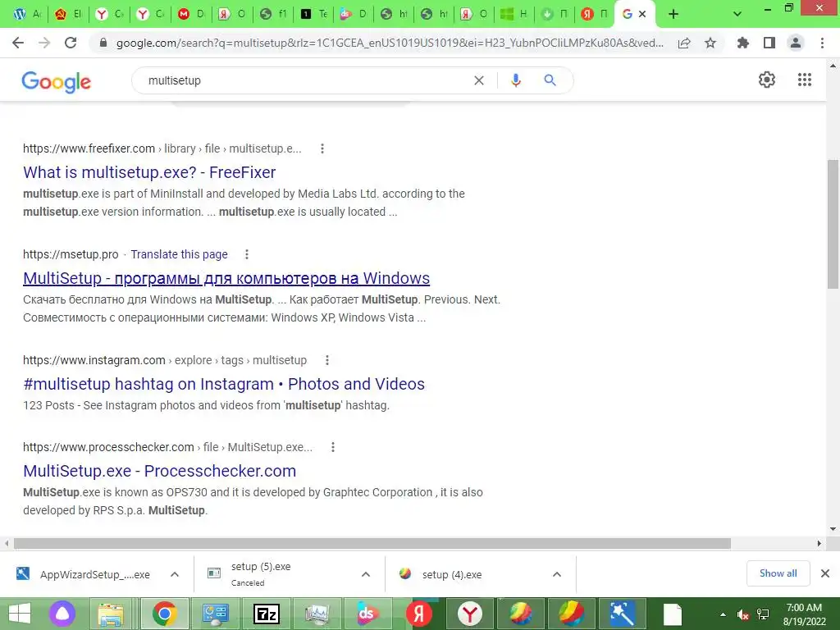The height and width of the screenshot is (630, 840).
Task: Focus the address bar URL
Action: pyautogui.click(x=390, y=43)
